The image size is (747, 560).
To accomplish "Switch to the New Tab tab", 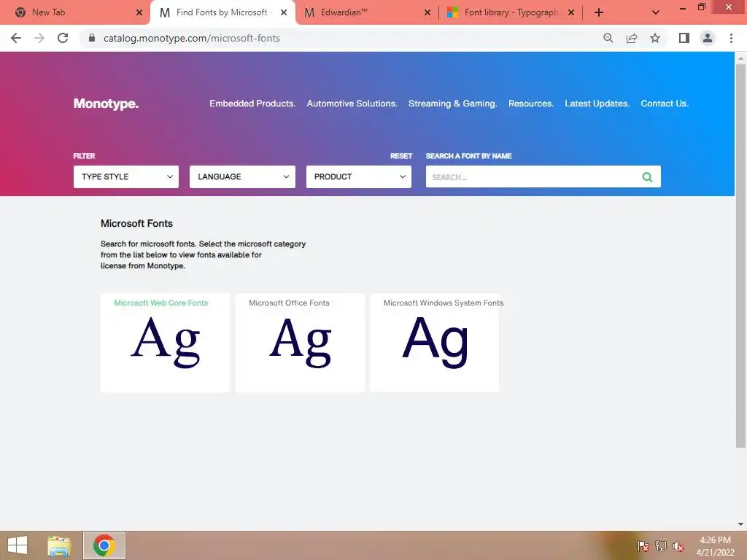I will 71,12.
